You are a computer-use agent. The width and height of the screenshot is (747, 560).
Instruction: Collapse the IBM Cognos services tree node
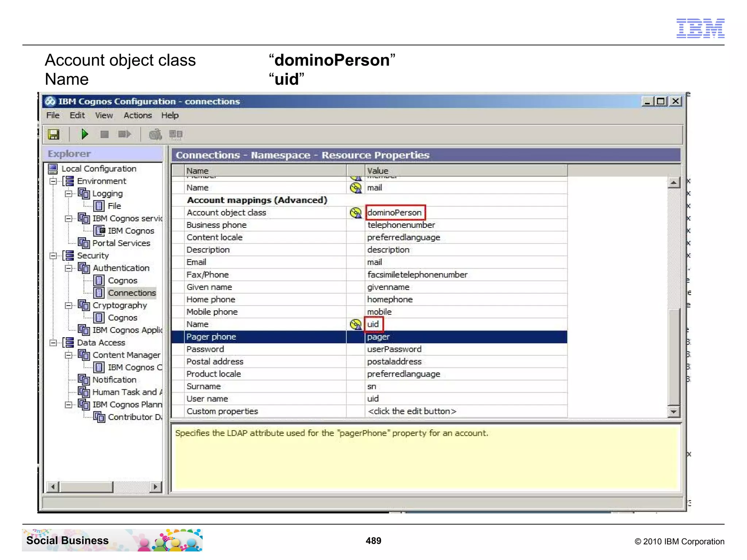[x=69, y=218]
